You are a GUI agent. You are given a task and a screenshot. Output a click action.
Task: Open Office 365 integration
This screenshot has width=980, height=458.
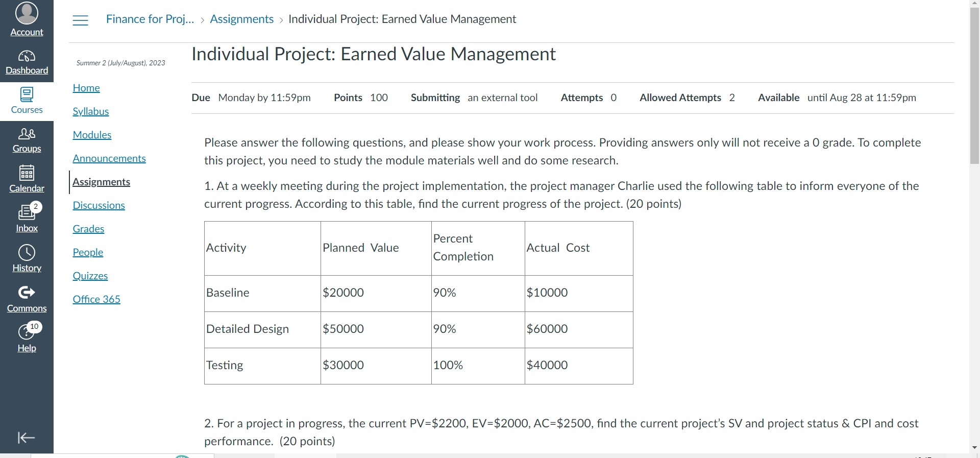[96, 299]
